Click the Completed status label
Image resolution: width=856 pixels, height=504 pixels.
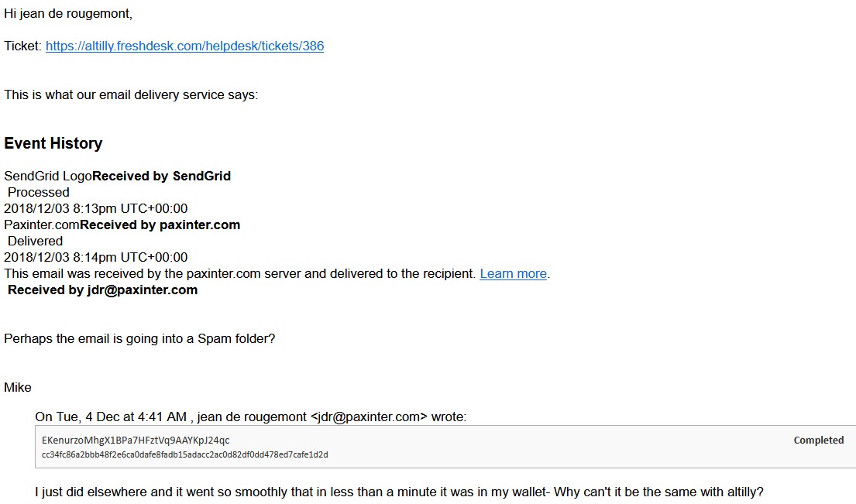click(x=818, y=441)
